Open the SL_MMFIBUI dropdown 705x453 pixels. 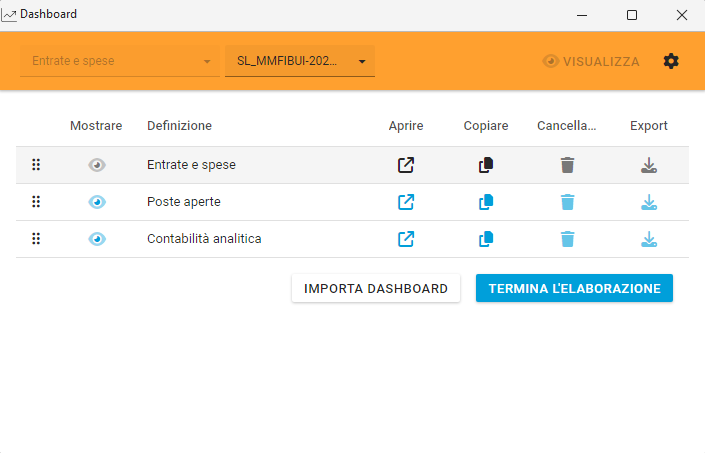click(x=299, y=61)
